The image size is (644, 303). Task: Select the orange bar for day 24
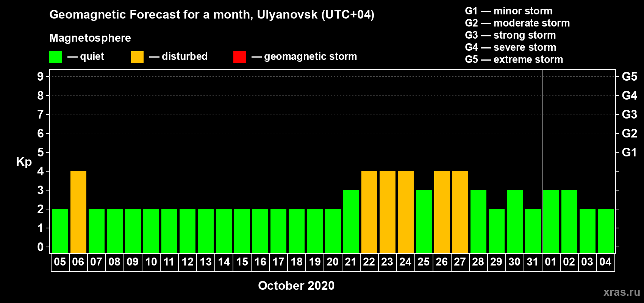(406, 212)
